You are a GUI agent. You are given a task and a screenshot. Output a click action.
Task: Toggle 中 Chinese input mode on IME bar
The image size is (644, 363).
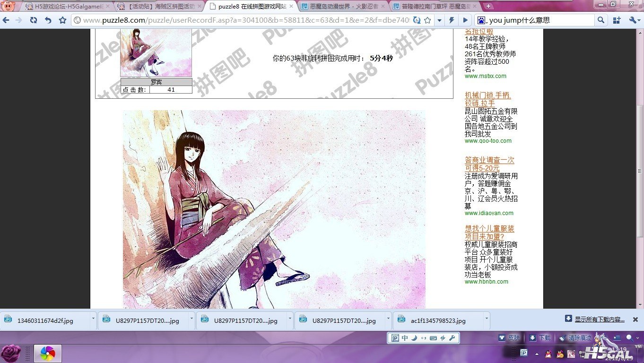[x=405, y=338]
